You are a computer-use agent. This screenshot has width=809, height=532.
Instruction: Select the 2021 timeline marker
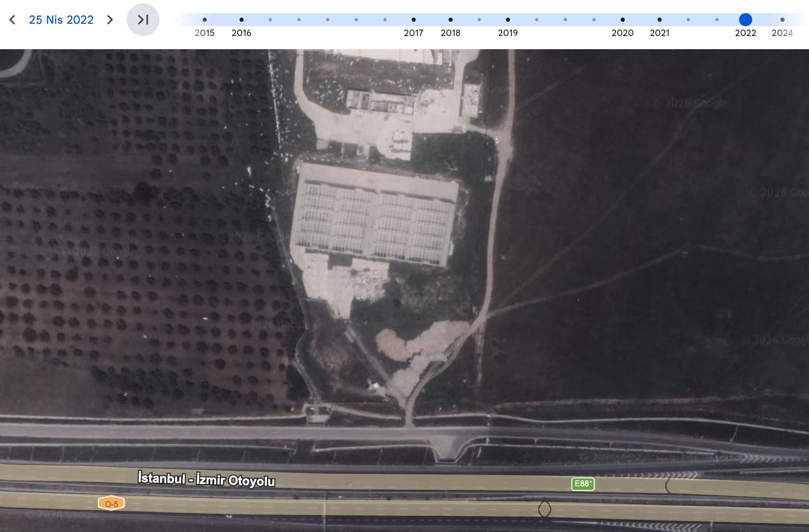659,20
